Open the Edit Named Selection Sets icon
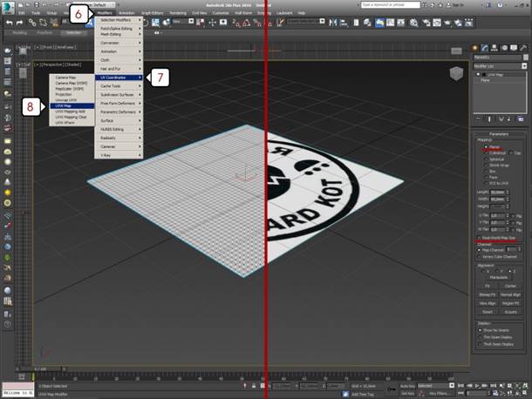532x399 pixels. point(280,23)
